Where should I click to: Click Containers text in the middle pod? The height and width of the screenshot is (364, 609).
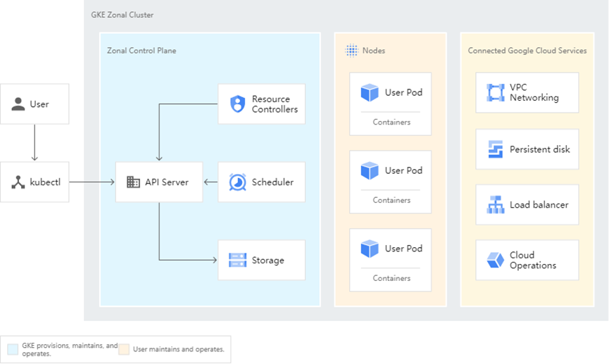(391, 200)
